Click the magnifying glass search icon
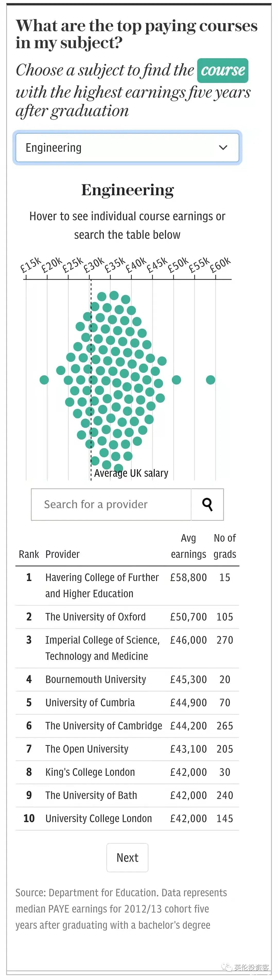The height and width of the screenshot is (980, 278). 207,504
